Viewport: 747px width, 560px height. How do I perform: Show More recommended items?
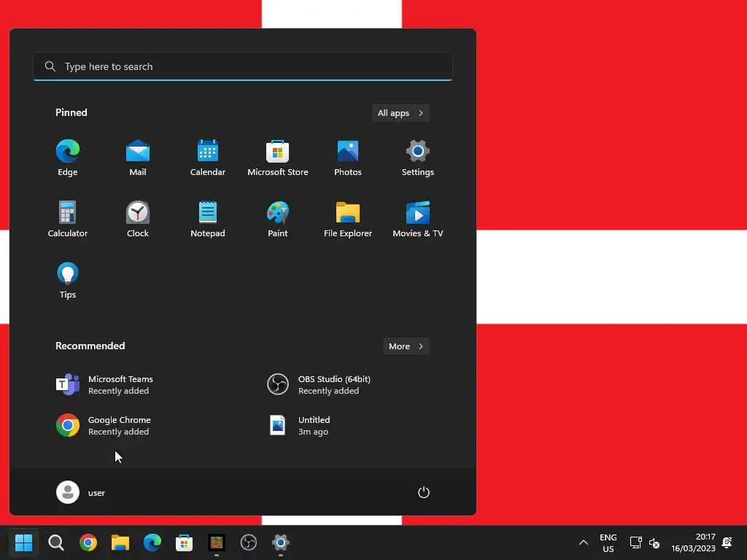click(406, 346)
